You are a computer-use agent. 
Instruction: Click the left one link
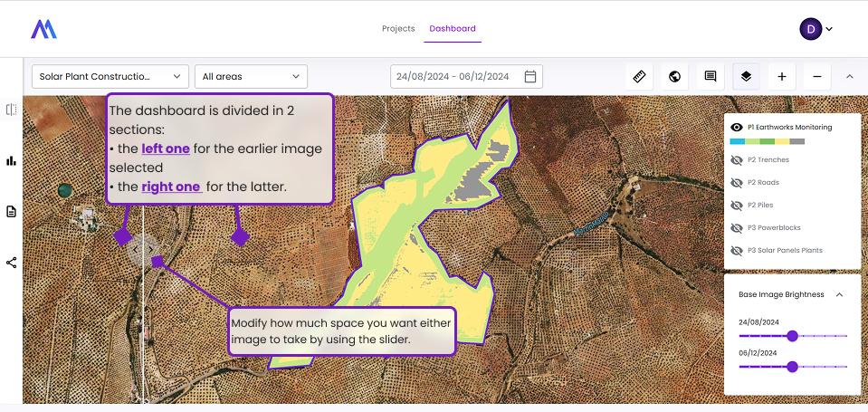166,149
